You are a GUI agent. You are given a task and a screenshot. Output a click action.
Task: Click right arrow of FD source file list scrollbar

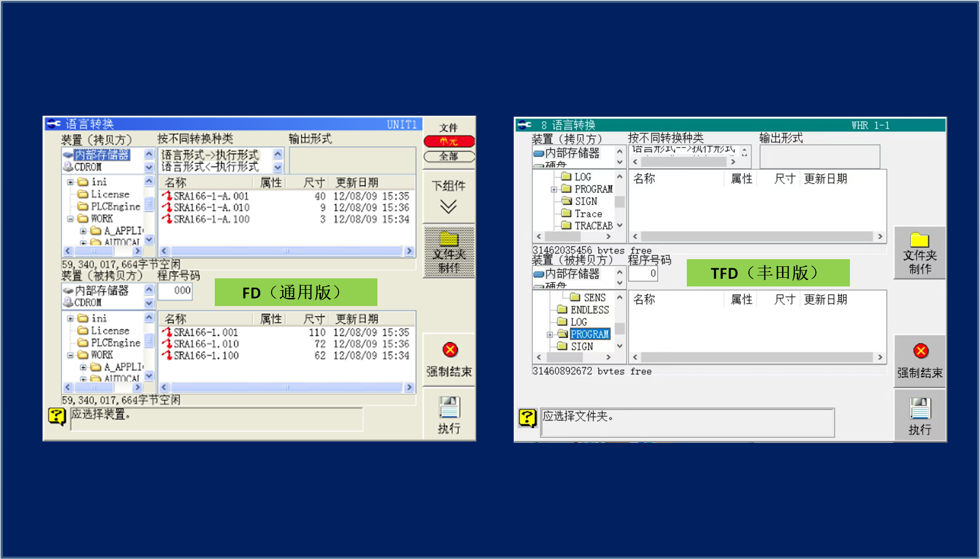coord(409,251)
